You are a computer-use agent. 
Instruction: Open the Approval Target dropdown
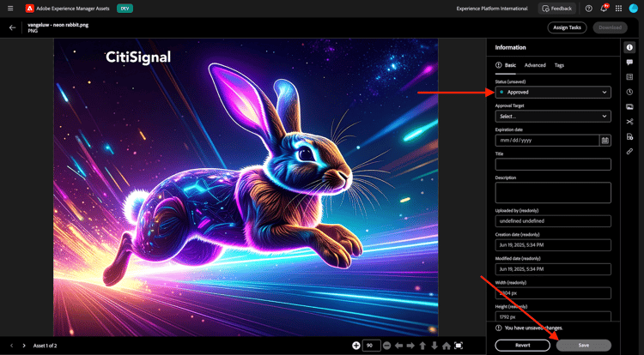tap(553, 116)
